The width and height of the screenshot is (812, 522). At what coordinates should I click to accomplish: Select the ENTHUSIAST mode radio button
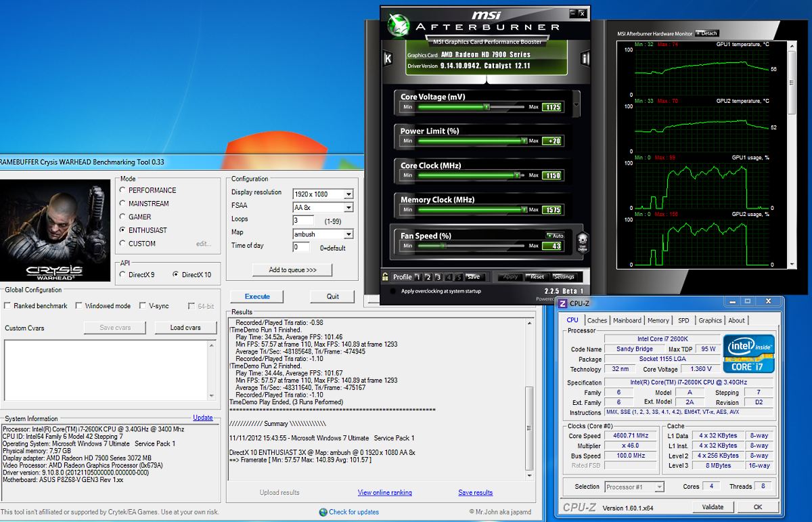(x=122, y=230)
